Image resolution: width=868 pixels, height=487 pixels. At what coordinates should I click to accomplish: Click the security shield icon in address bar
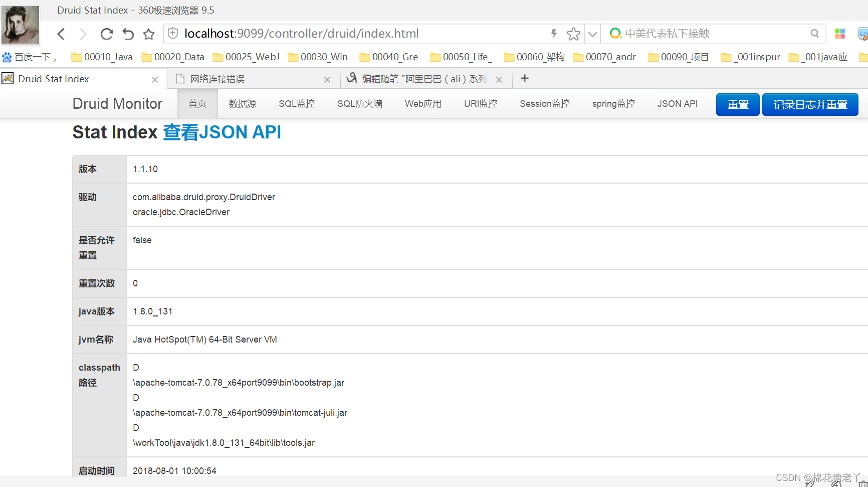[173, 33]
